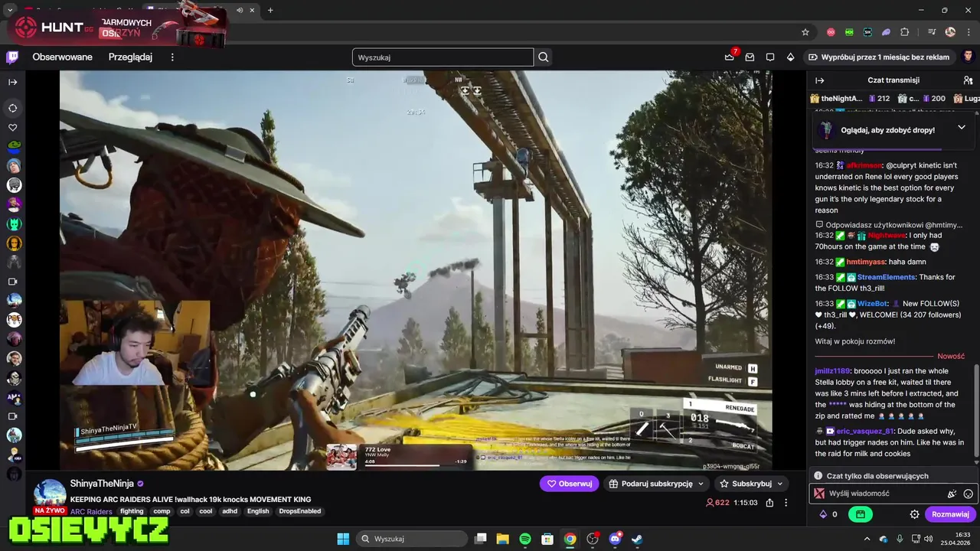Click the Chrome profile avatar
The image size is (980, 551).
[950, 32]
